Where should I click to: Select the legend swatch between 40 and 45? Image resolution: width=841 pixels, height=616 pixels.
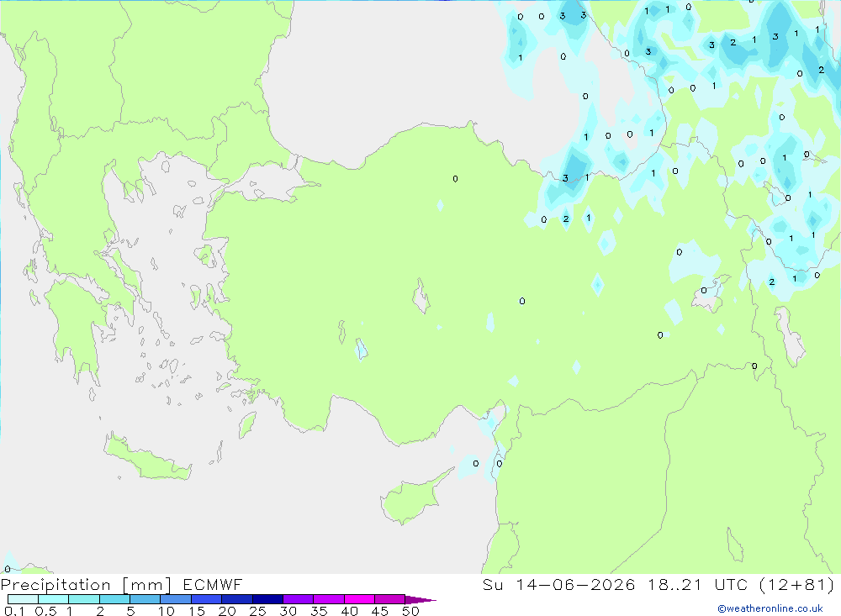pyautogui.click(x=359, y=599)
